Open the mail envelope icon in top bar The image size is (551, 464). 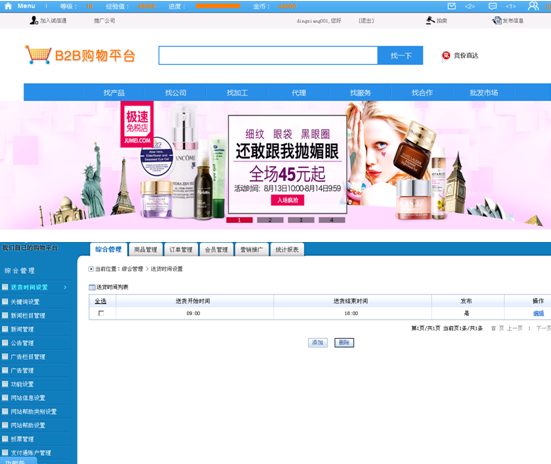[x=452, y=6]
